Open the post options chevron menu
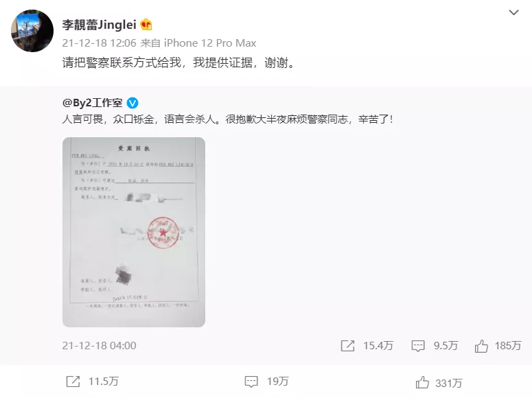The image size is (532, 398). [x=513, y=13]
